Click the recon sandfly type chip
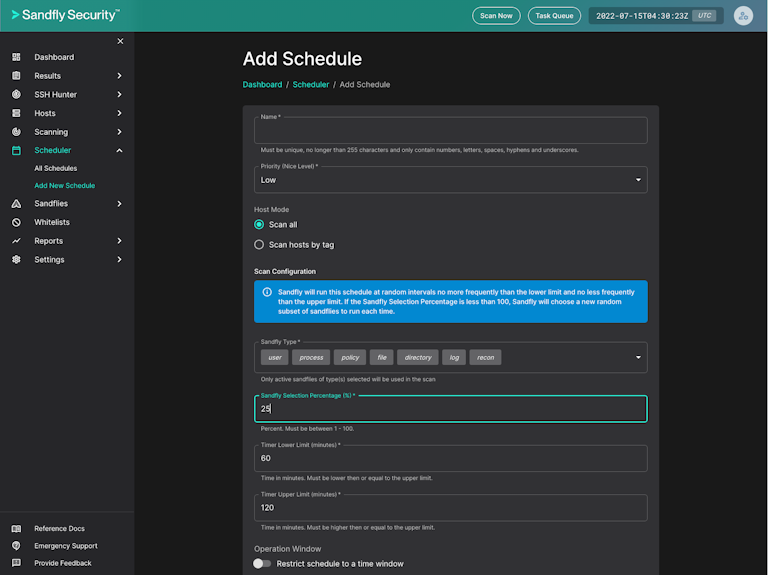Image resolution: width=768 pixels, height=575 pixels. pyautogui.click(x=485, y=358)
